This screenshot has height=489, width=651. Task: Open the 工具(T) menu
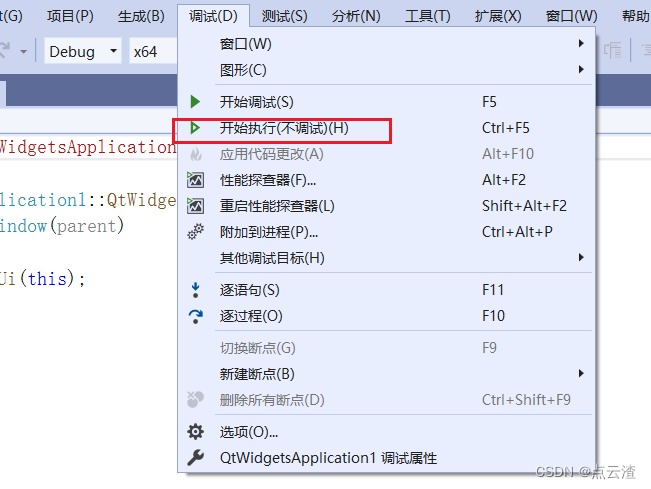(x=428, y=16)
